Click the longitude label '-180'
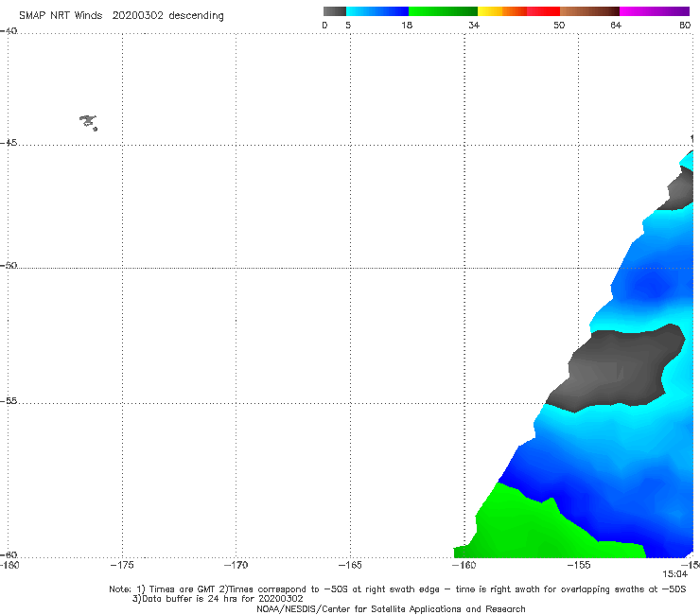700x615 pixels. [9, 565]
